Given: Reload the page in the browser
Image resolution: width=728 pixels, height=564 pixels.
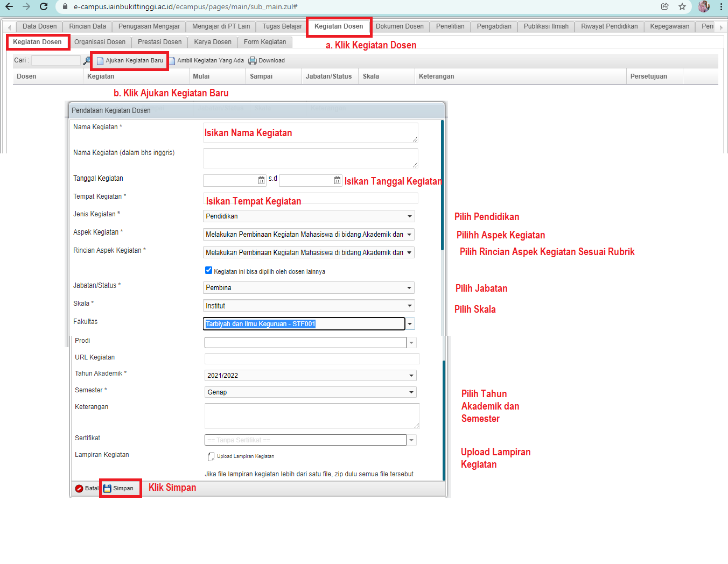Looking at the screenshot, I should coord(44,6).
